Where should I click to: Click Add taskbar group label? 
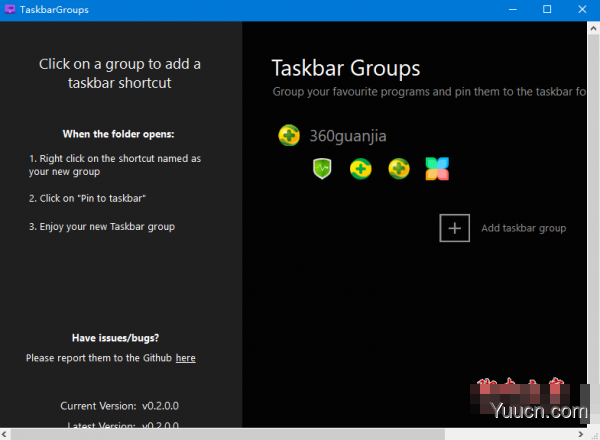(x=523, y=228)
